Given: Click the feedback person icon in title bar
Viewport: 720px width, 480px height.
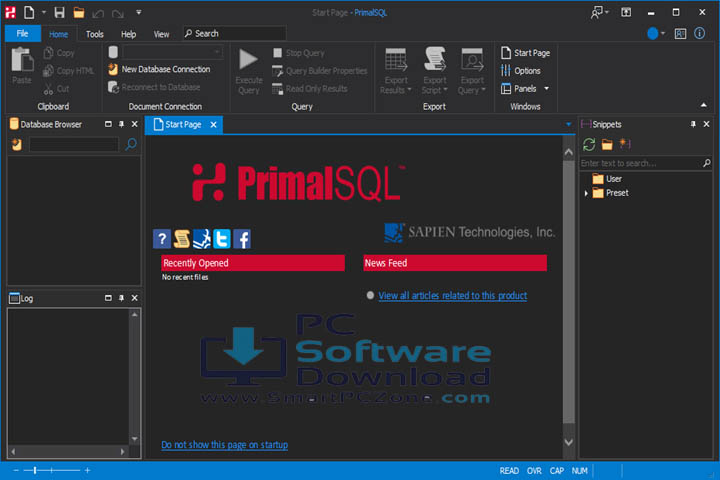Looking at the screenshot, I should click(599, 12).
